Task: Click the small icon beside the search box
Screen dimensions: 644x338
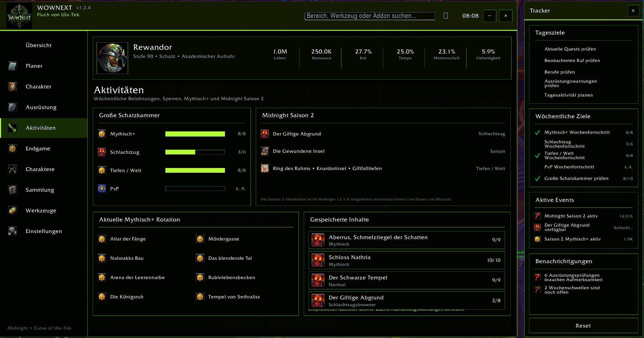Action: click(x=446, y=16)
